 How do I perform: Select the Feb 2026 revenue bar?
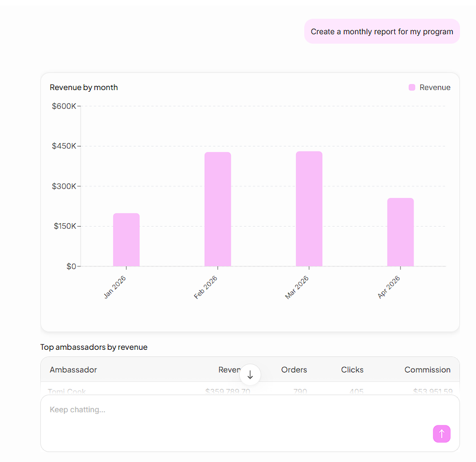218,209
